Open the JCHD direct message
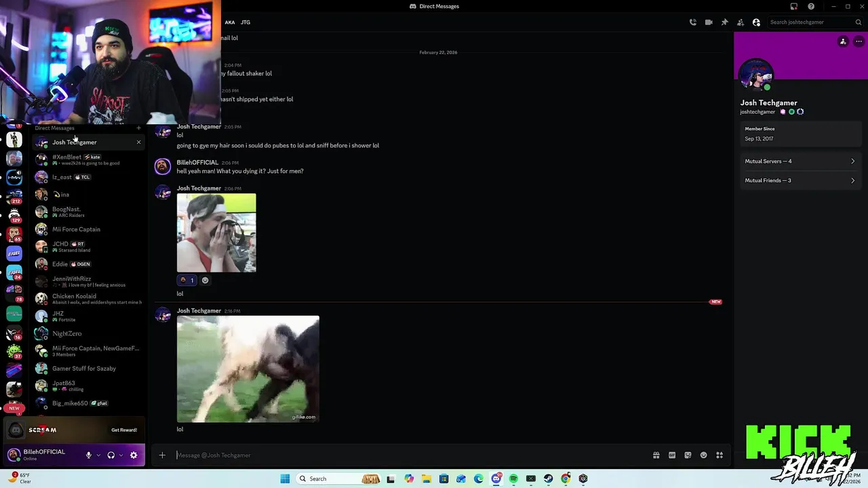 pyautogui.click(x=89, y=247)
